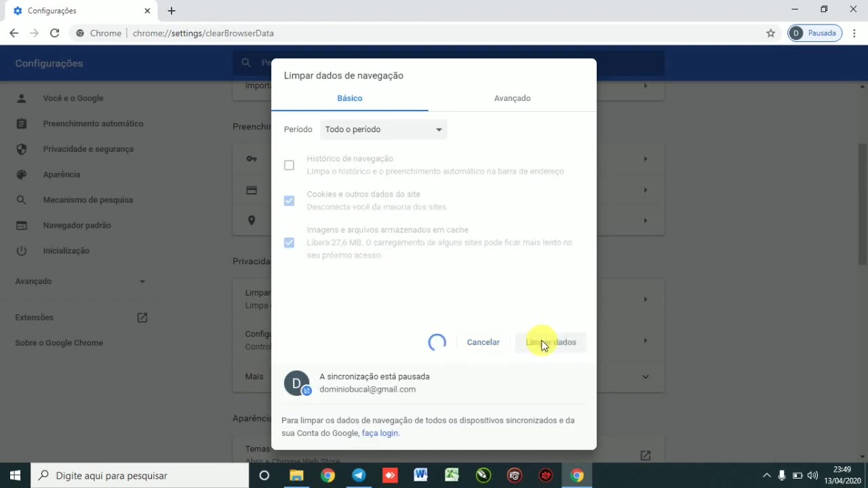Expand the Limpar dados row arrow
The width and height of the screenshot is (868, 488).
coord(646,299)
